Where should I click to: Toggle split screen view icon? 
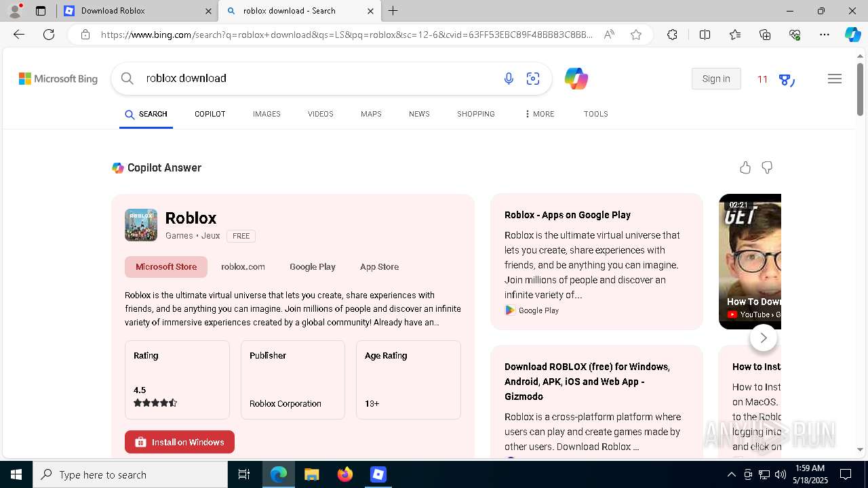click(x=705, y=35)
